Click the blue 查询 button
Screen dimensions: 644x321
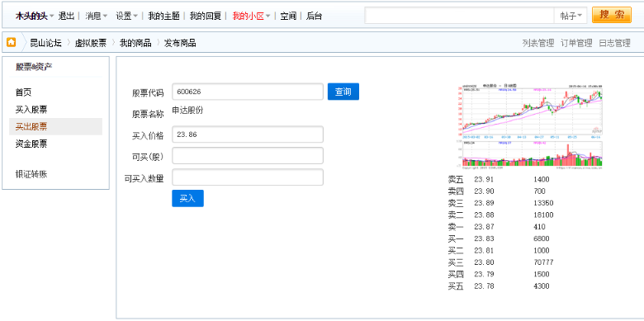pyautogui.click(x=343, y=92)
